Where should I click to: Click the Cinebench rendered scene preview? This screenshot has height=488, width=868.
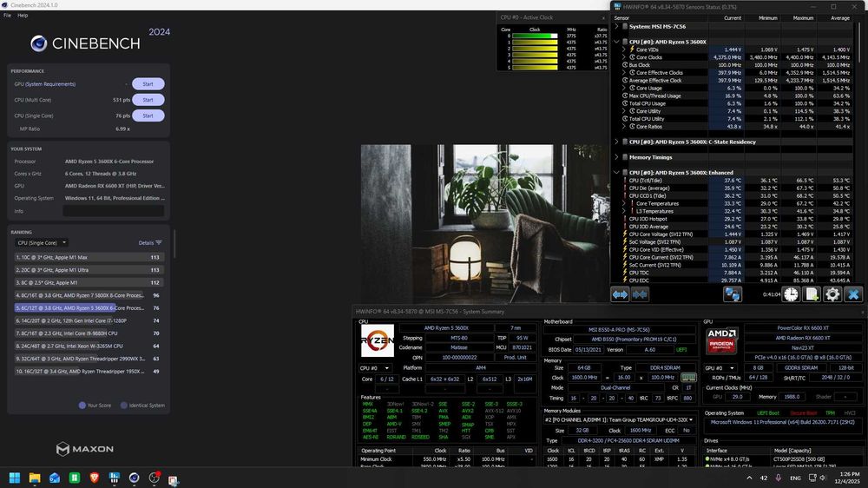click(484, 223)
